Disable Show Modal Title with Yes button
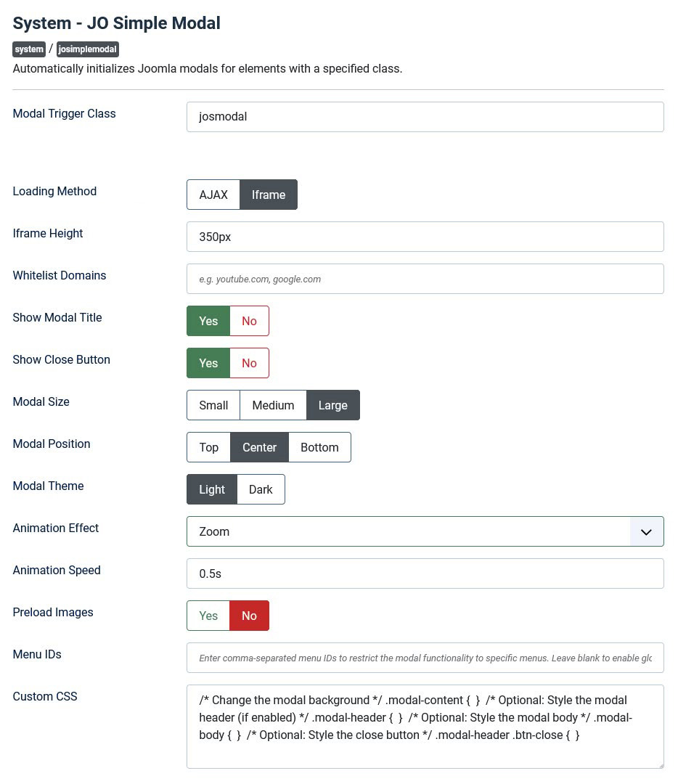The width and height of the screenshot is (678, 784). point(208,321)
